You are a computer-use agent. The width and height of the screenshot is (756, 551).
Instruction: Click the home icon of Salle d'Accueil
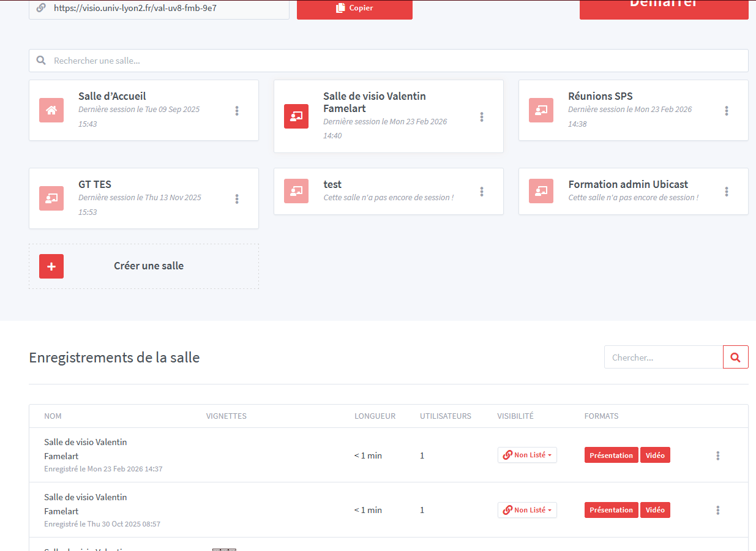click(x=51, y=110)
